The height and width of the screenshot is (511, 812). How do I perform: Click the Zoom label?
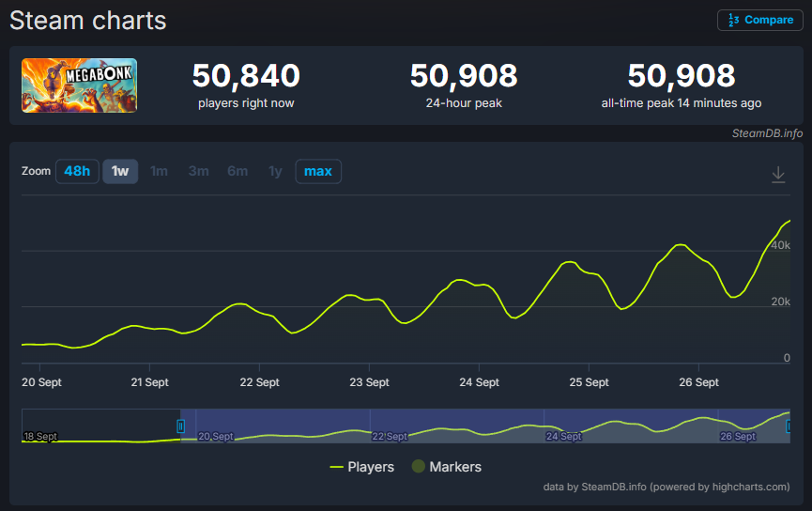tap(36, 171)
